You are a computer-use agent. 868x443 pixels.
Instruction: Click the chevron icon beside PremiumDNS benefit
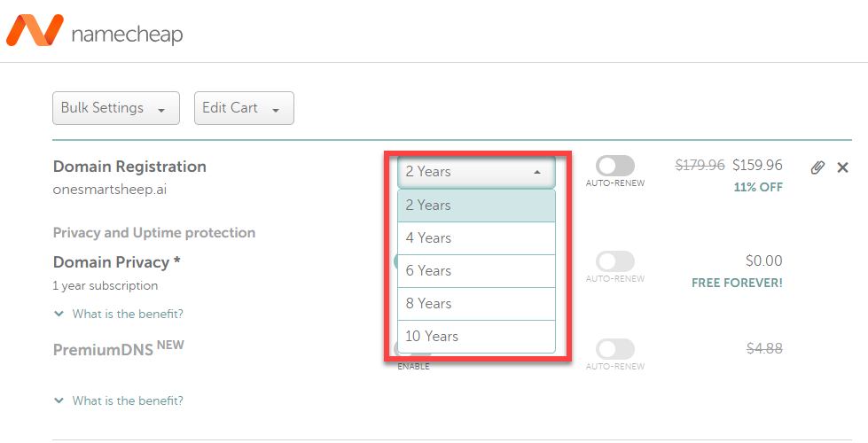(x=59, y=401)
